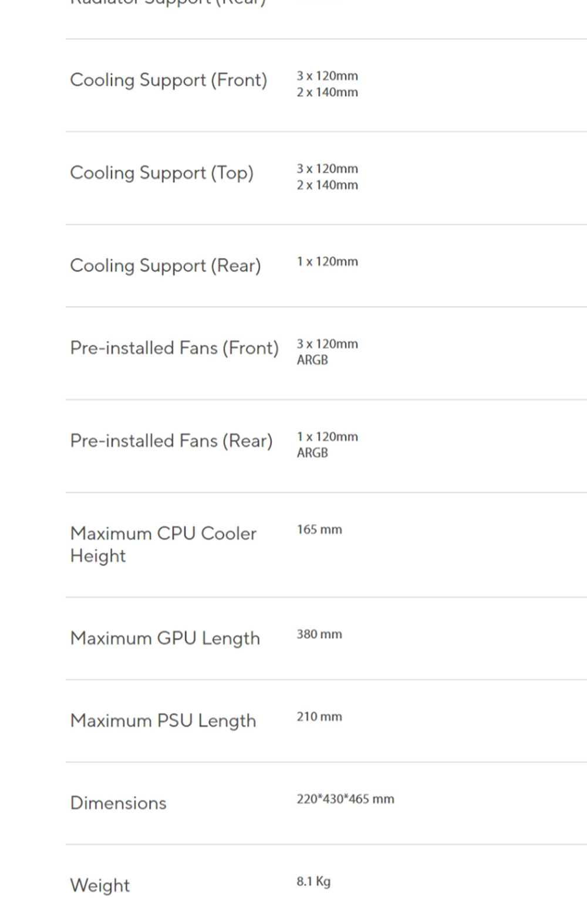Image resolution: width=587 pixels, height=924 pixels.
Task: Click the 1 x 120mm rear cooling value
Action: (327, 261)
